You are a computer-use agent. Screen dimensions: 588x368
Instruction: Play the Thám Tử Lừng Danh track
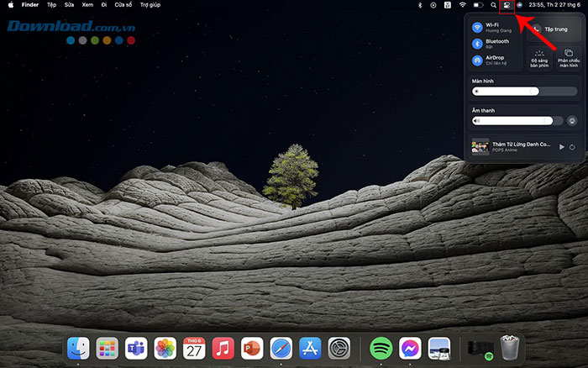561,147
